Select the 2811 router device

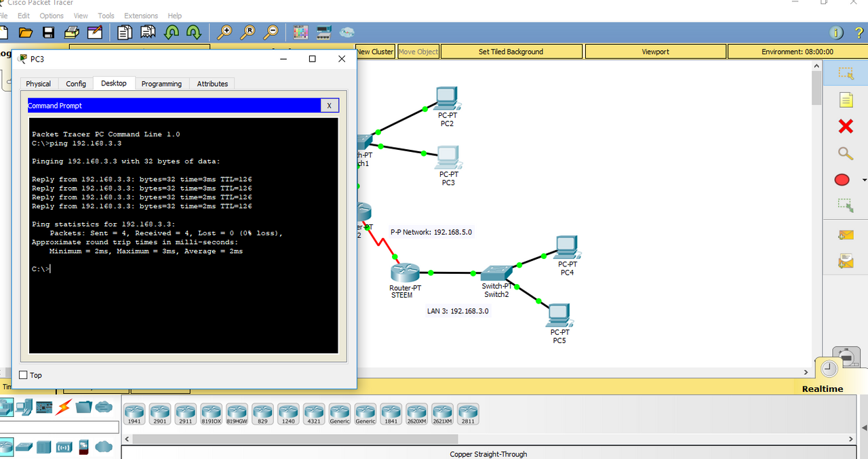point(468,414)
